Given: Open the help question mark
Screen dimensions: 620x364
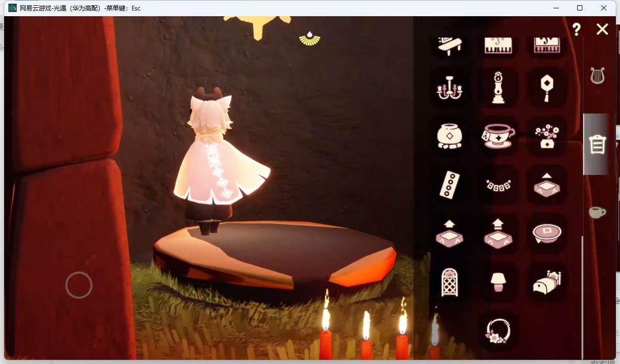Looking at the screenshot, I should point(577,29).
